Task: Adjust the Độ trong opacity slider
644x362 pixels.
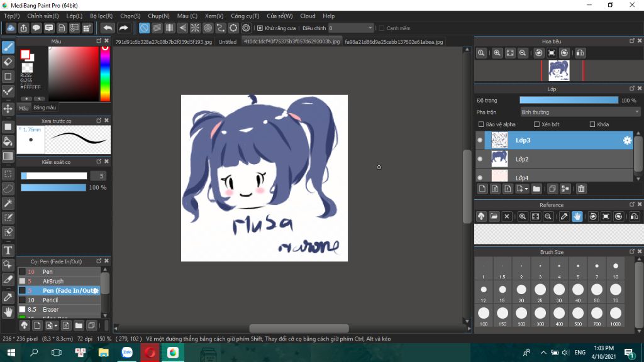Action: click(569, 100)
